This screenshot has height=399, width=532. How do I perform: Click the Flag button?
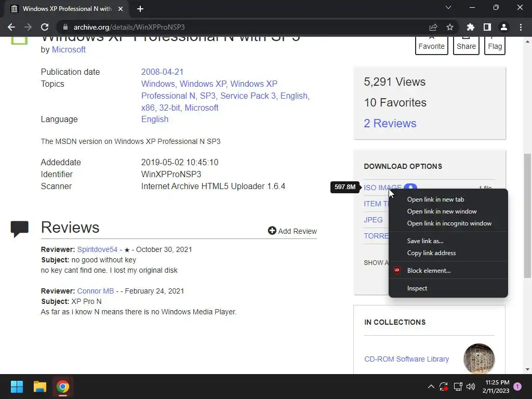tap(495, 46)
